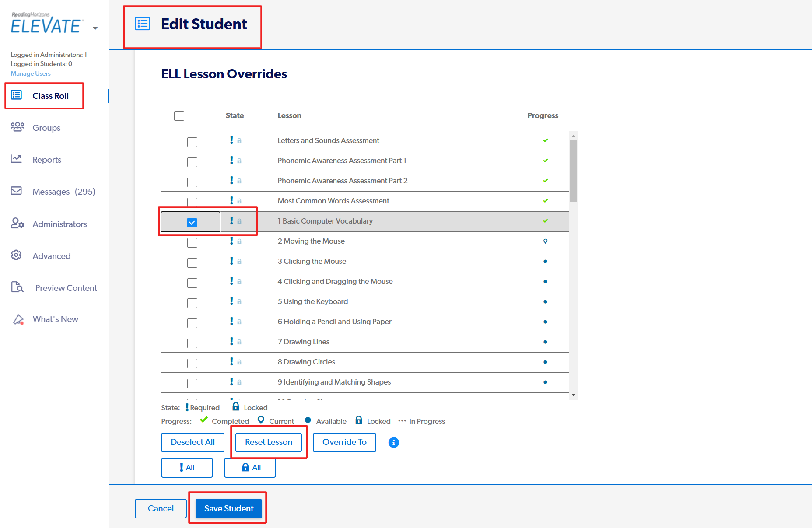The height and width of the screenshot is (528, 812).
Task: Uncheck the 1 Basic Computer Vocabulary checkbox
Action: pyautogui.click(x=192, y=223)
